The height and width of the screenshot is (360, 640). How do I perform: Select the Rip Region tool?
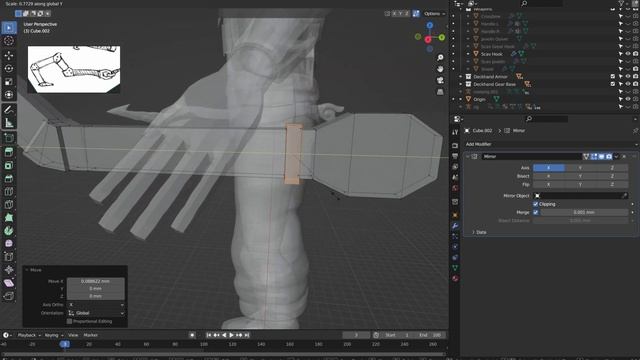pyautogui.click(x=9, y=296)
